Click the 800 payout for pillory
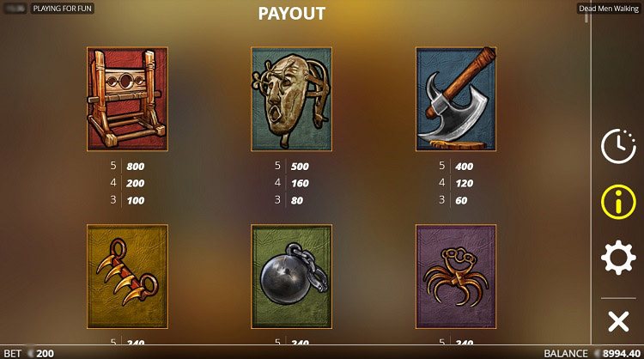This screenshot has width=644, height=359. [x=135, y=167]
